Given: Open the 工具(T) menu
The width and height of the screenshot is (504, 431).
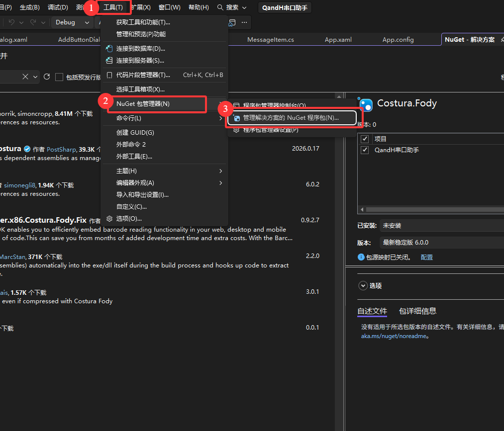Looking at the screenshot, I should [x=113, y=7].
